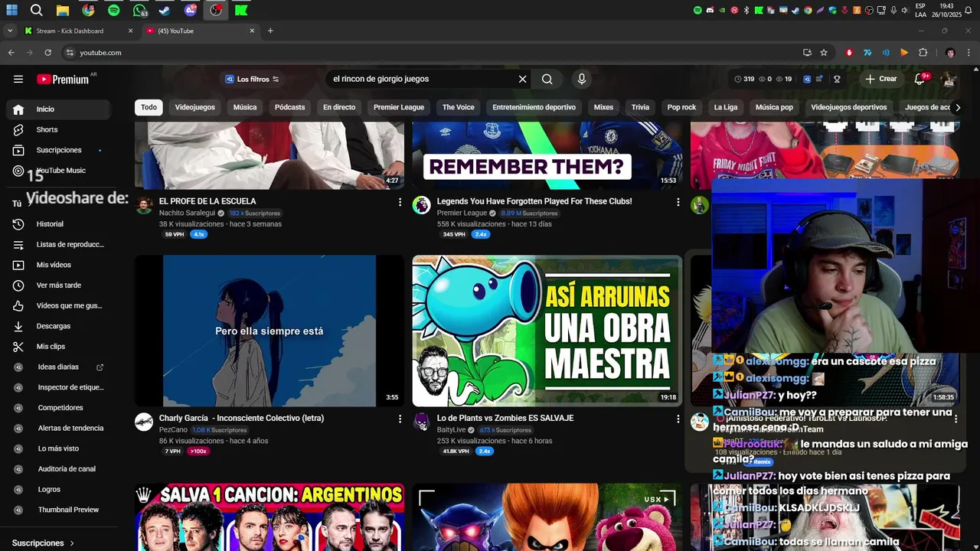Bookmark this page with the star
This screenshot has height=551, width=980.
(x=824, y=53)
